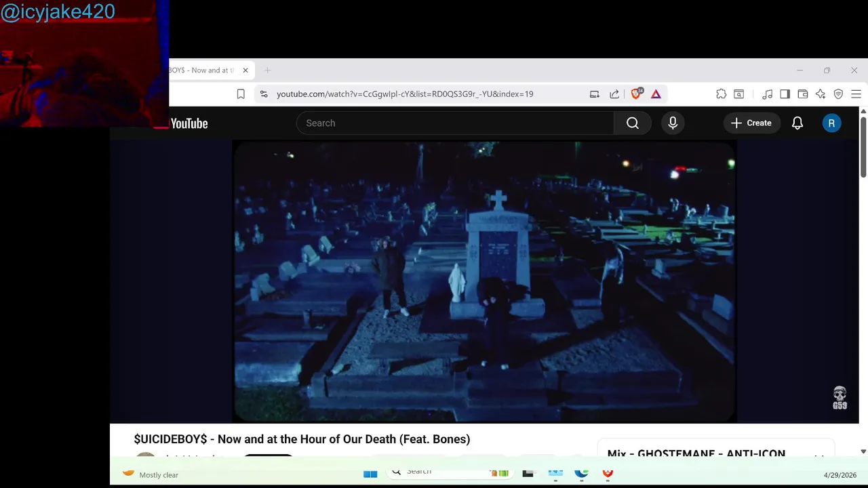Screen dimensions: 868x488
Task: Open site settings icon beside the URL
Action: click(264, 94)
